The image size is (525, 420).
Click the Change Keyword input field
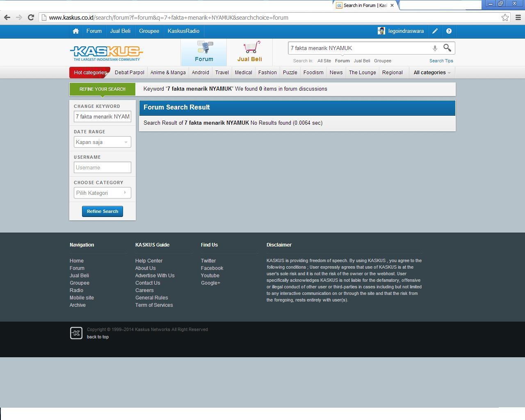[x=103, y=116]
